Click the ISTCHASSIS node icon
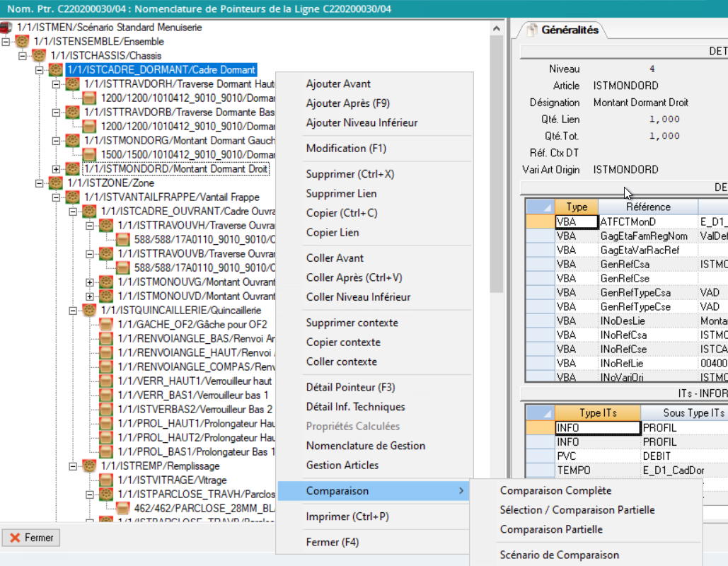The image size is (728, 566). (x=40, y=56)
